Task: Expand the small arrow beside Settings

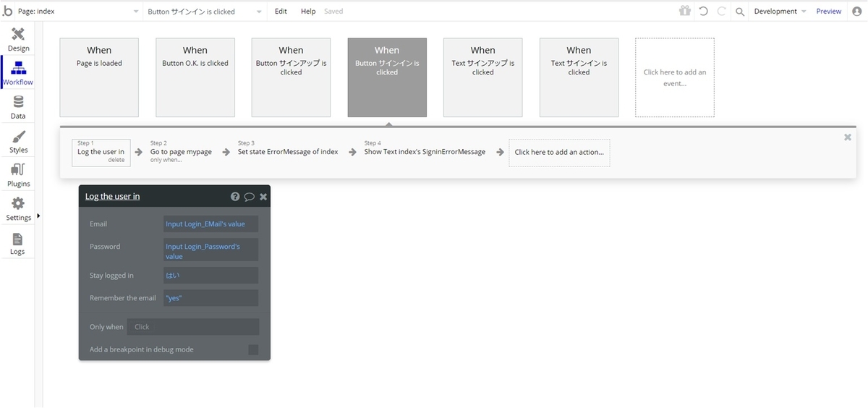Action: [38, 216]
